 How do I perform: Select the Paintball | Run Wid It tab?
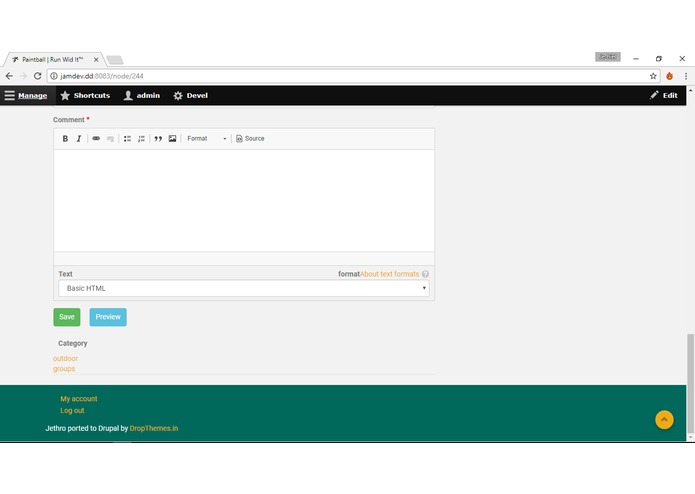tap(52, 59)
